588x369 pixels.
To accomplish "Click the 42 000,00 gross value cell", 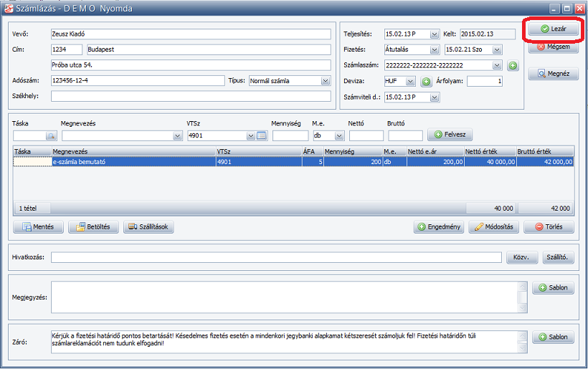I will [x=545, y=162].
